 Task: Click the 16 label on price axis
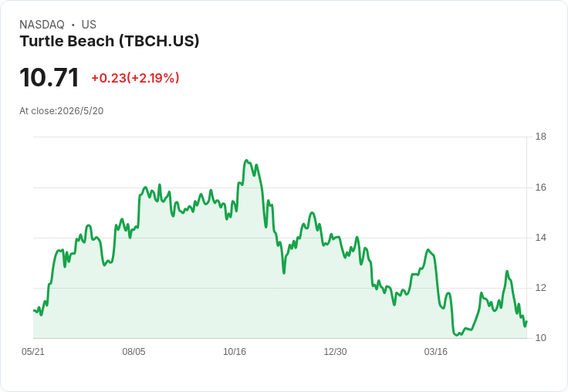tap(540, 188)
